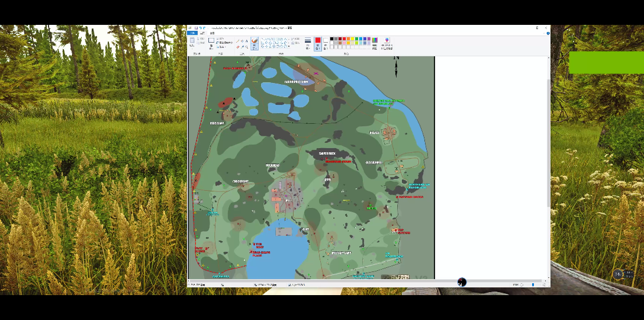Click the Save icon in title bar

(x=196, y=28)
